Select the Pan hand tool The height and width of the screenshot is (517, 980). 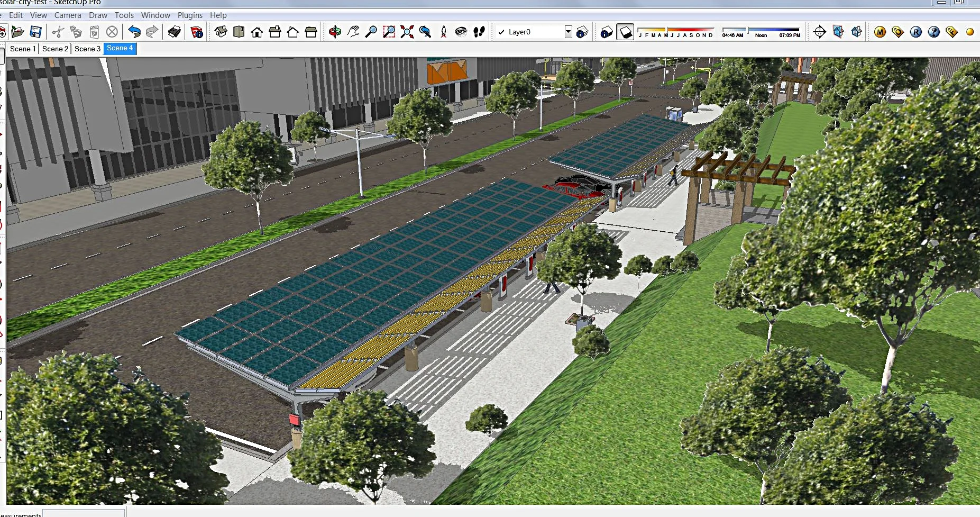[x=353, y=32]
